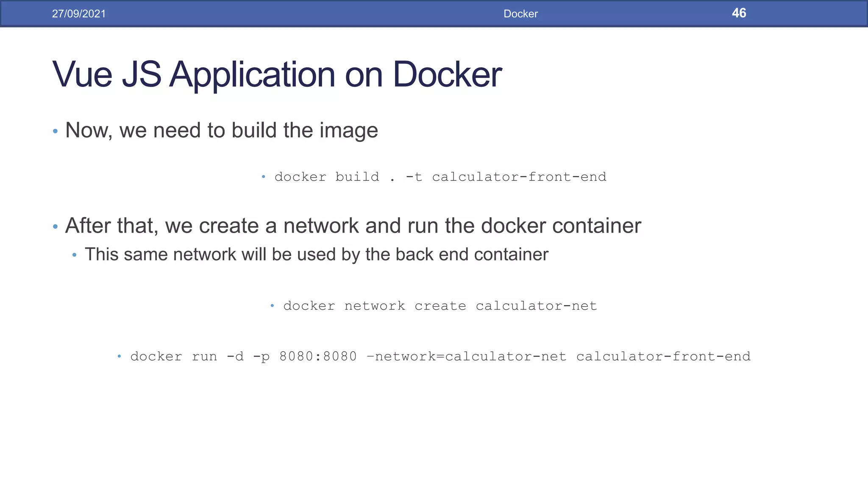The height and width of the screenshot is (488, 868).
Task: Click the bullet before 'Now, we need'
Action: [x=55, y=131]
